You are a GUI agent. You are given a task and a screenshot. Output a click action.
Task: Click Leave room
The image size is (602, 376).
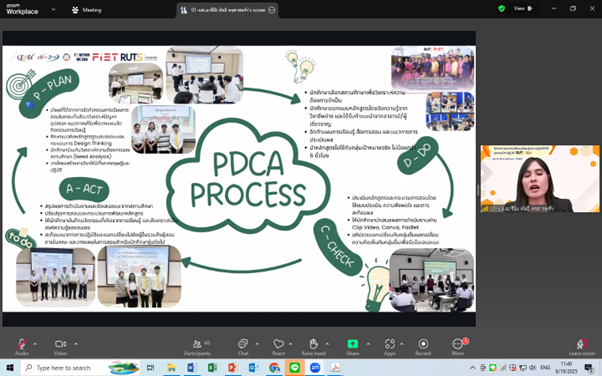[582, 346]
